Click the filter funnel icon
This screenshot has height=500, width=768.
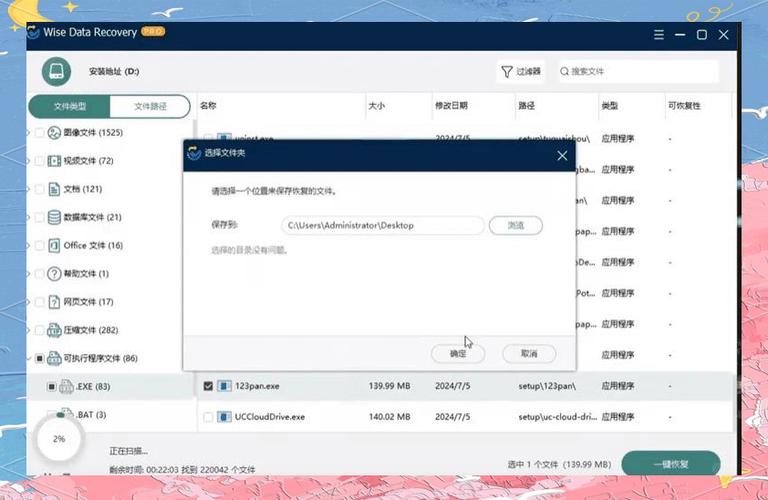coord(507,71)
